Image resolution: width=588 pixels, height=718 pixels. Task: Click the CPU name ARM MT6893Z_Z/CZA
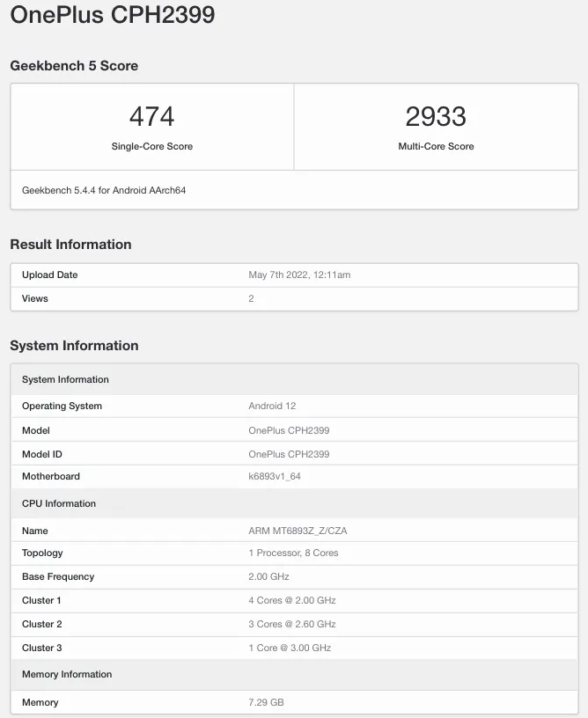[298, 531]
